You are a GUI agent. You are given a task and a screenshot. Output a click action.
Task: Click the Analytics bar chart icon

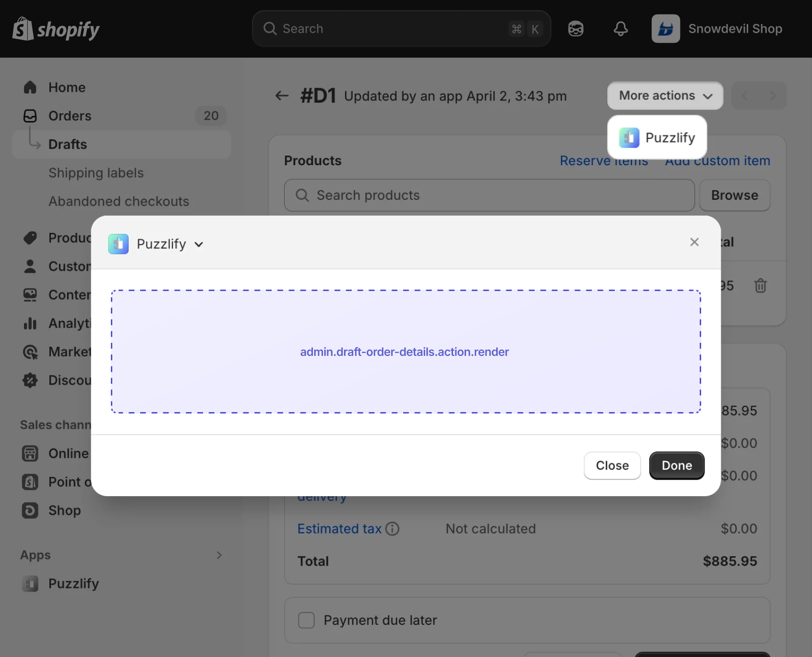pyautogui.click(x=30, y=323)
